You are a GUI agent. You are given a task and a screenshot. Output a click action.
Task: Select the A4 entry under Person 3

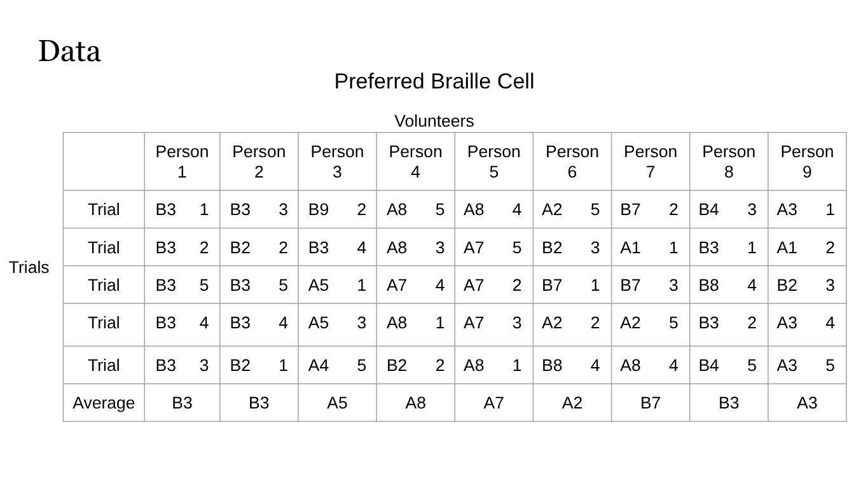[319, 366]
